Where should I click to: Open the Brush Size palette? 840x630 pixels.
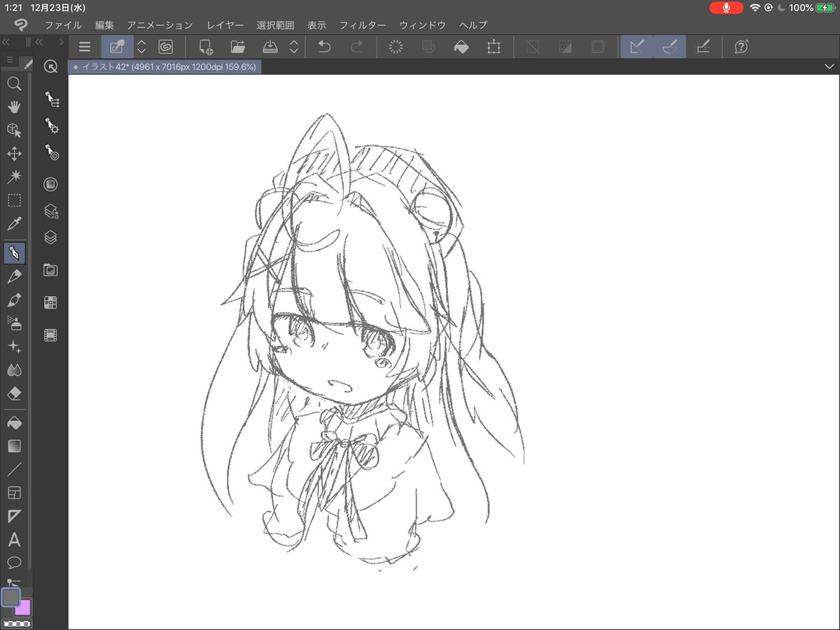pos(50,151)
